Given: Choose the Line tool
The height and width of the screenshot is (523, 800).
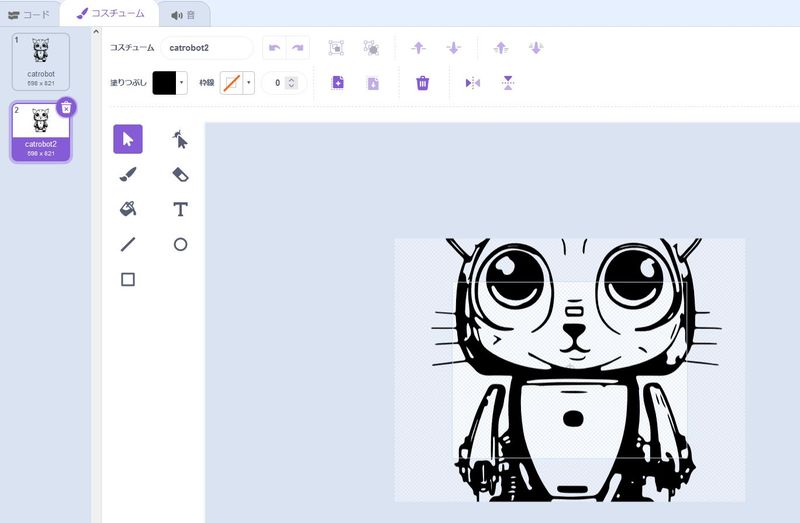Looking at the screenshot, I should click(127, 244).
